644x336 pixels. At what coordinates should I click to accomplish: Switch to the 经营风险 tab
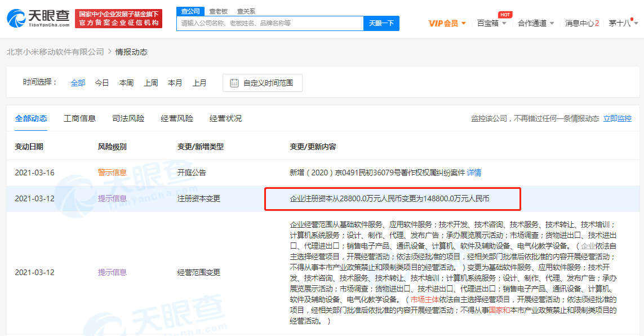point(177,118)
